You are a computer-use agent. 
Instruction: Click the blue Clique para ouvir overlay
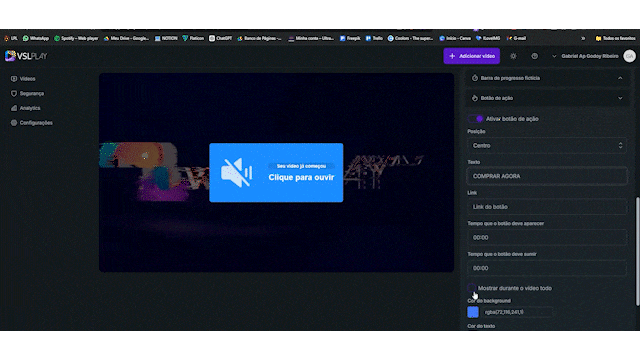[276, 173]
